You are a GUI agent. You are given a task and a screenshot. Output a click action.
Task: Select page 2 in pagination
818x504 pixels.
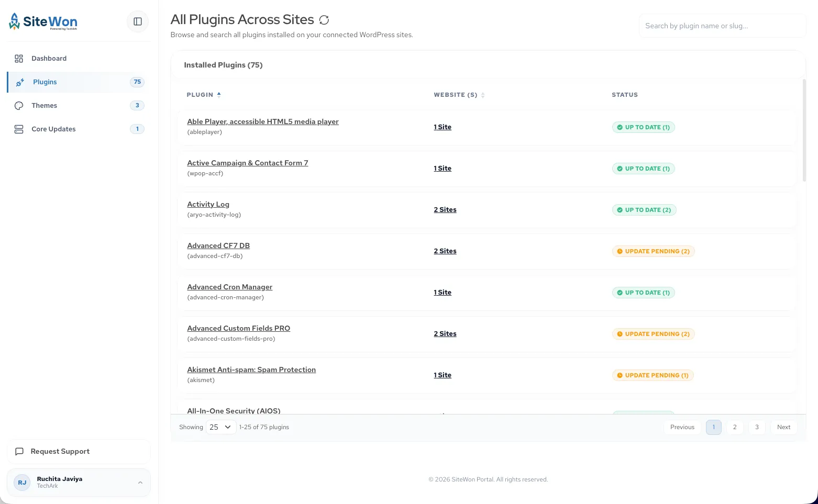[735, 427]
